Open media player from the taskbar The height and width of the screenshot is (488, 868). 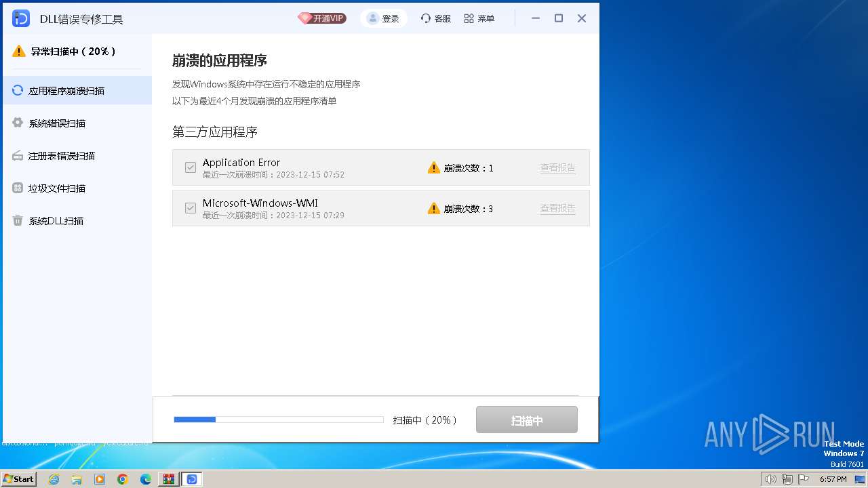(100, 479)
